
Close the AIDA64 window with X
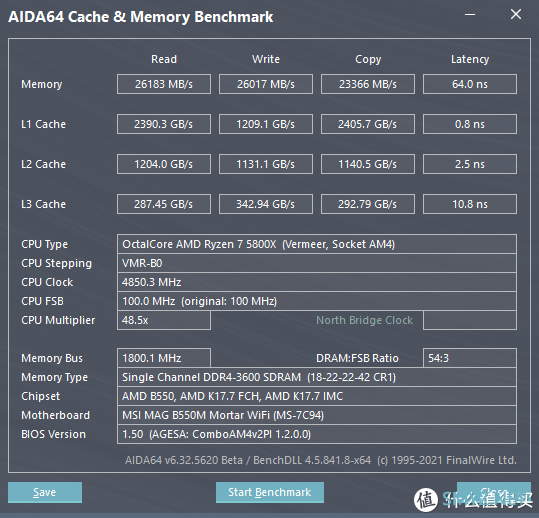click(516, 14)
